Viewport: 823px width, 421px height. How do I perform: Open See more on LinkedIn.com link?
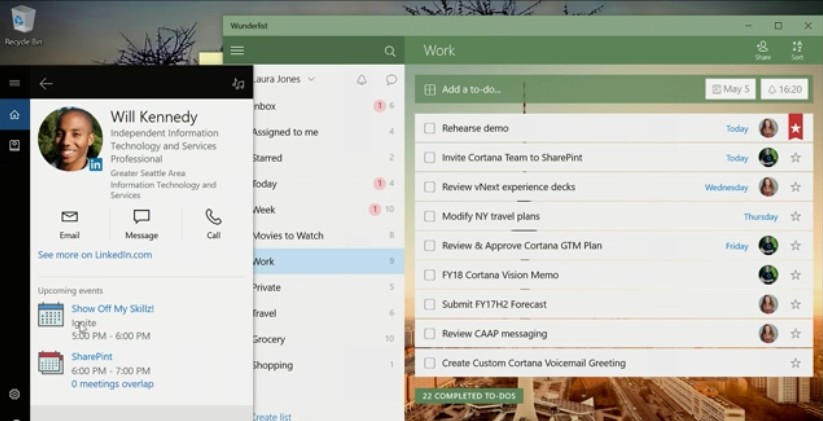[x=94, y=255]
